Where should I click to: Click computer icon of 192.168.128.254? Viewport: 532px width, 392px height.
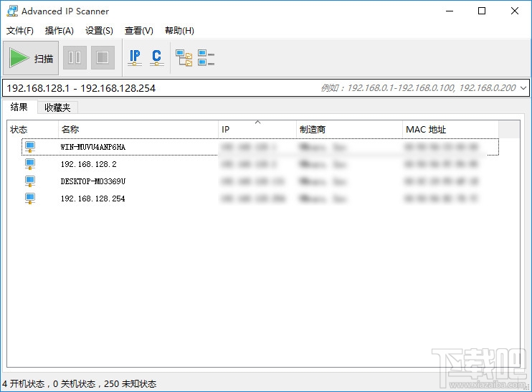[30, 199]
